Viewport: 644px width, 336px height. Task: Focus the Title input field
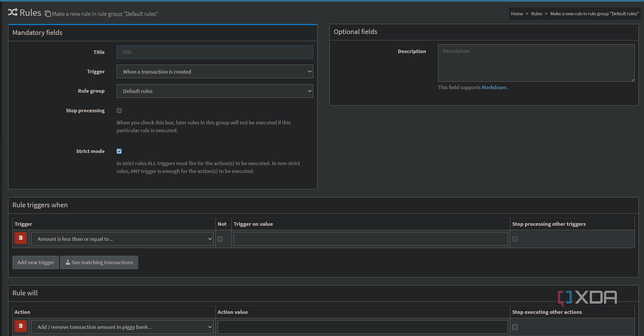tap(215, 52)
